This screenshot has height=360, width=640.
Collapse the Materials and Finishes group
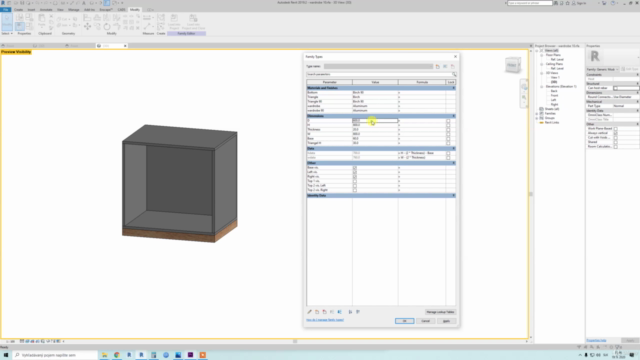[453, 88]
